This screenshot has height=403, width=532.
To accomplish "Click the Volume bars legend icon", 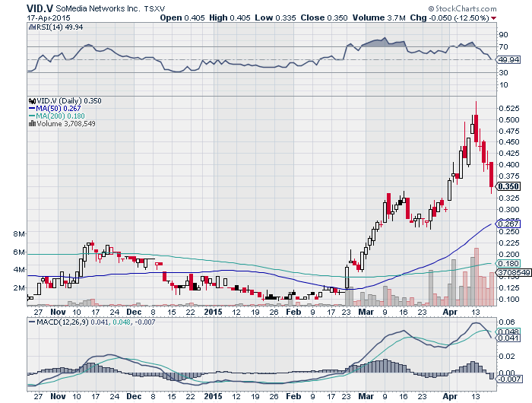I will point(30,123).
